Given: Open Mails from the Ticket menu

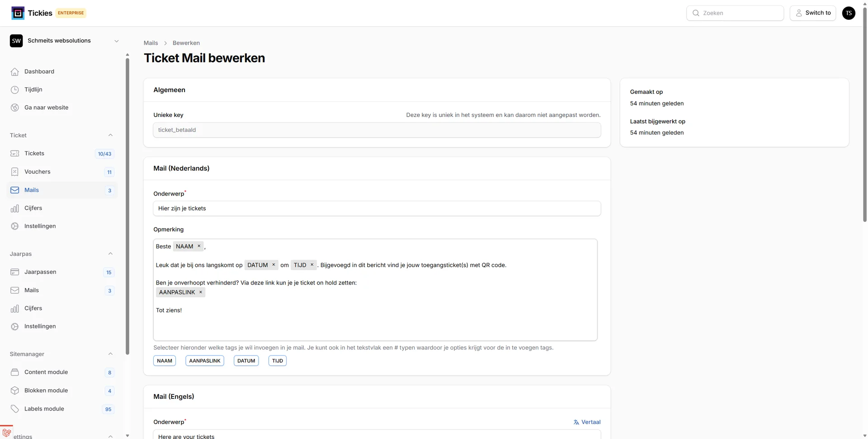Looking at the screenshot, I should (32, 190).
